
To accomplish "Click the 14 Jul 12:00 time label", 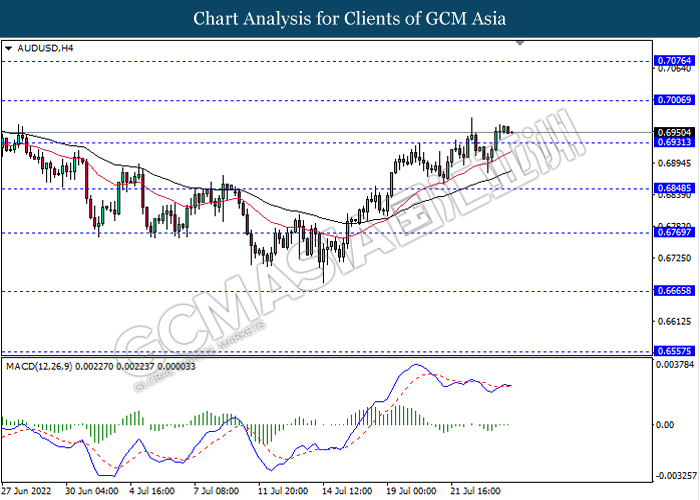I will click(347, 491).
